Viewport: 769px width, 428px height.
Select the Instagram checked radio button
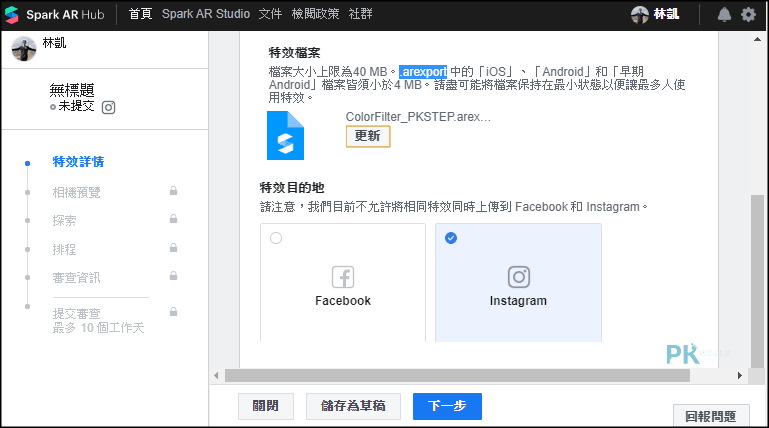[451, 238]
